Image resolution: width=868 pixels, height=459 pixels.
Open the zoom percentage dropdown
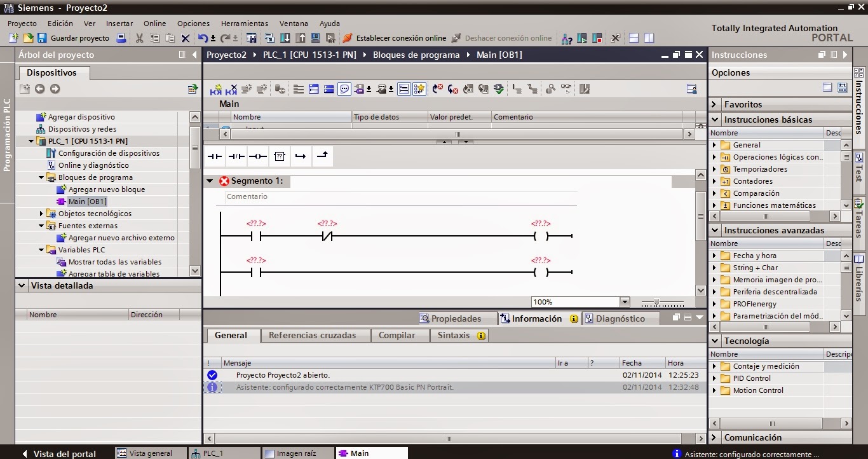coord(623,301)
